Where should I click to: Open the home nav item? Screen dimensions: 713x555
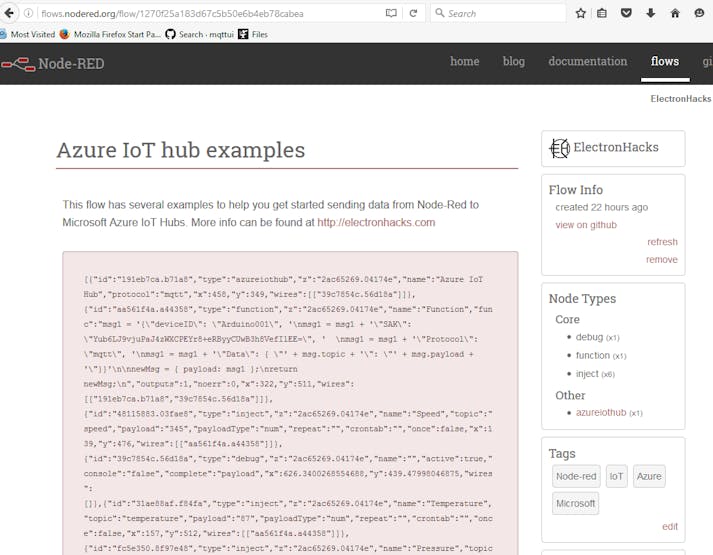click(464, 61)
